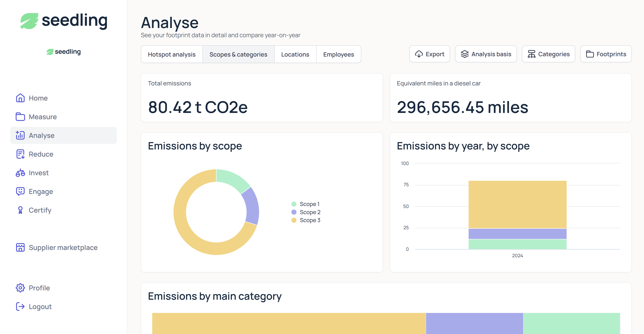Click the Export button

click(x=430, y=54)
